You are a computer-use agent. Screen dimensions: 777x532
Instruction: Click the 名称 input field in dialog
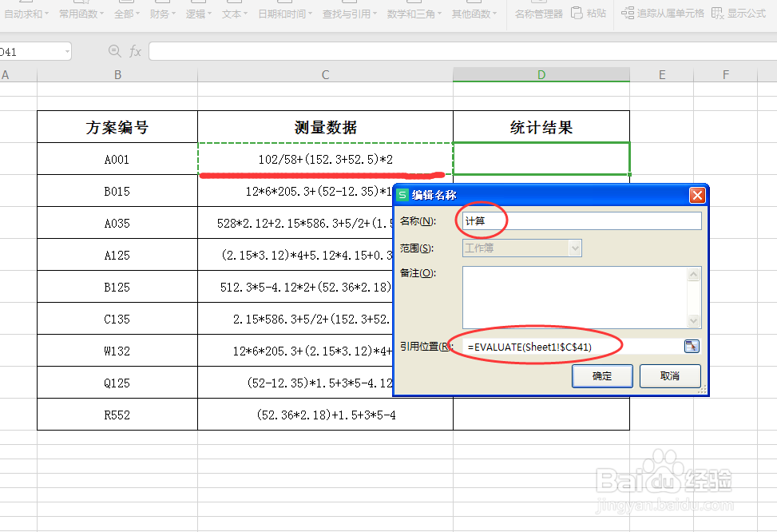click(x=582, y=220)
